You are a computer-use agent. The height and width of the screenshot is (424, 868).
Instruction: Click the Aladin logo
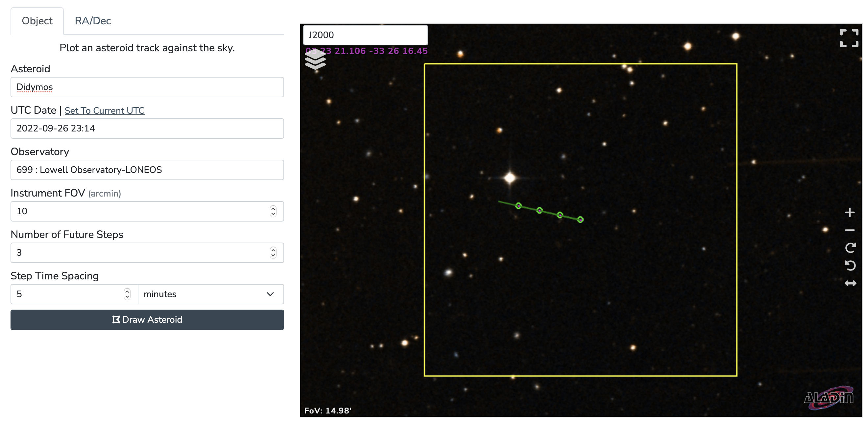[829, 397]
